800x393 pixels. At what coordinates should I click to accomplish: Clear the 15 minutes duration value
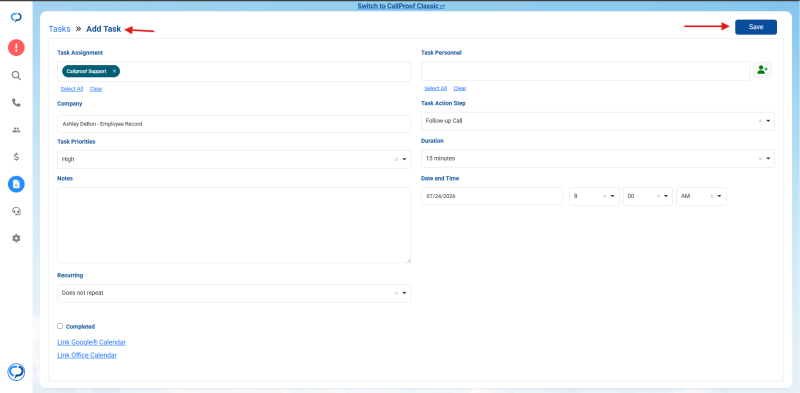click(760, 159)
